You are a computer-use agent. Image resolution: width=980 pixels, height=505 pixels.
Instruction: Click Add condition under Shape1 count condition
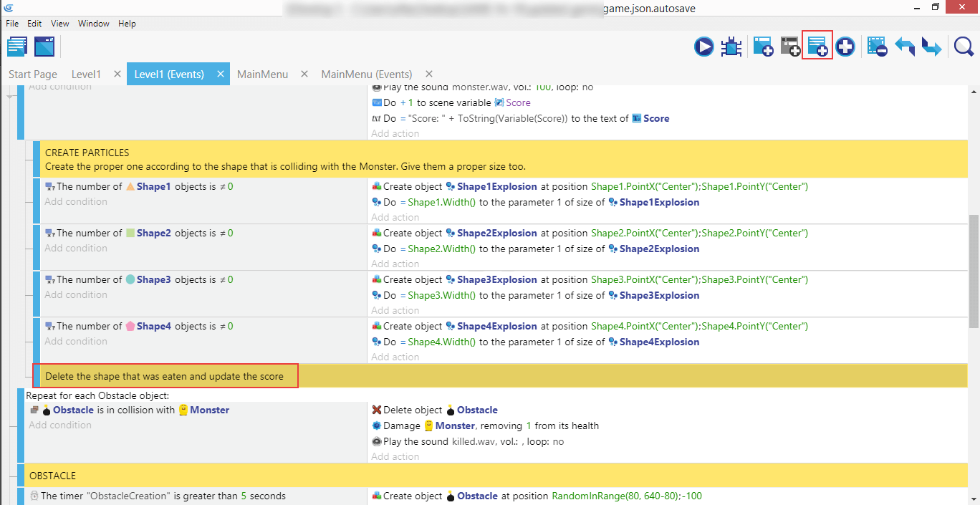[x=76, y=202]
